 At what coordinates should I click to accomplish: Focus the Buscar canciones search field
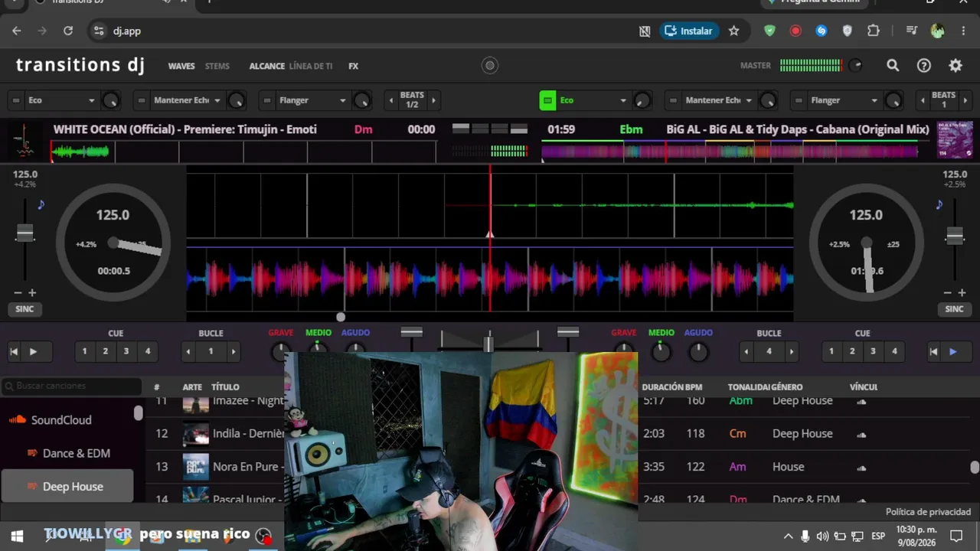[x=71, y=386]
